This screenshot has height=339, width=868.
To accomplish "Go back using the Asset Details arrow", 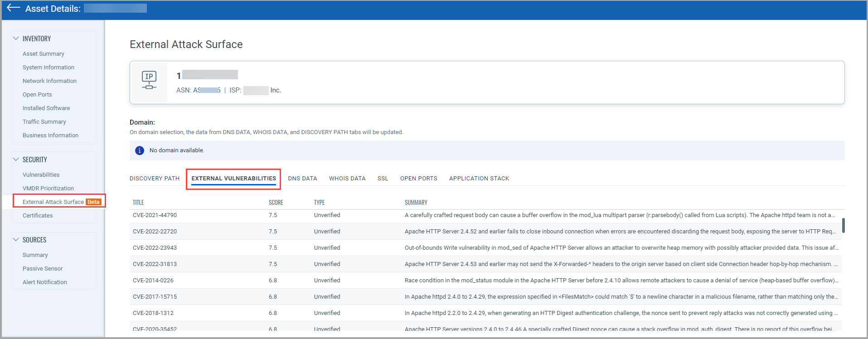I will click(x=14, y=8).
